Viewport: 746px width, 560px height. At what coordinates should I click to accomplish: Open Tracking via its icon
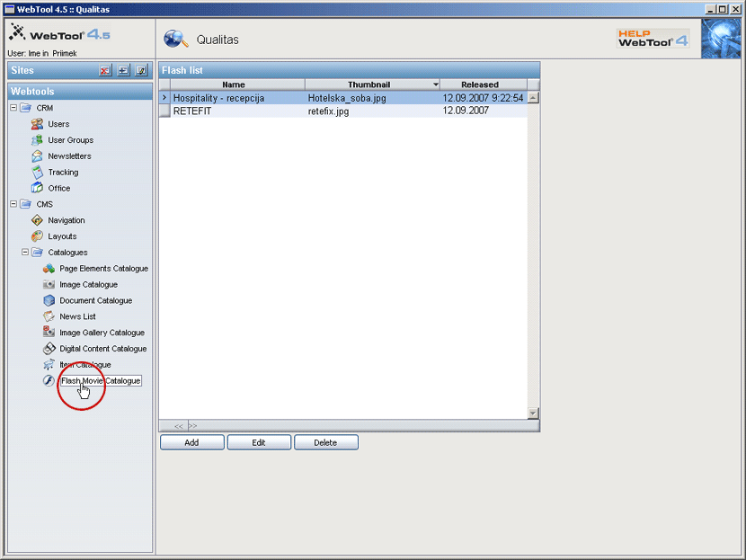coord(37,173)
